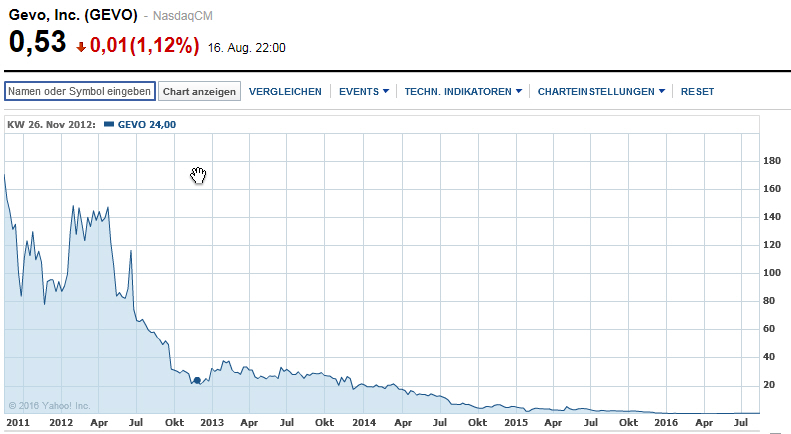This screenshot has height=434, width=791.
Task: Click the symbol name input field
Action: coord(80,91)
